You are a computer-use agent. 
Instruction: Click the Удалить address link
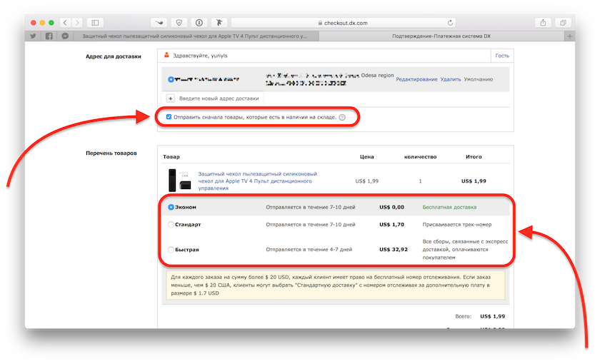451,79
